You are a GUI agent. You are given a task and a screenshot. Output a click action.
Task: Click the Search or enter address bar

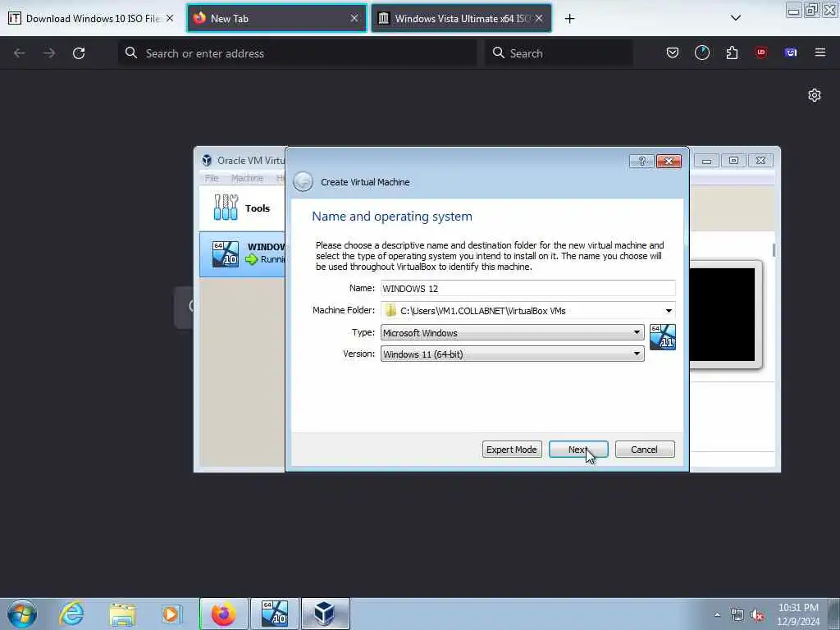(297, 53)
